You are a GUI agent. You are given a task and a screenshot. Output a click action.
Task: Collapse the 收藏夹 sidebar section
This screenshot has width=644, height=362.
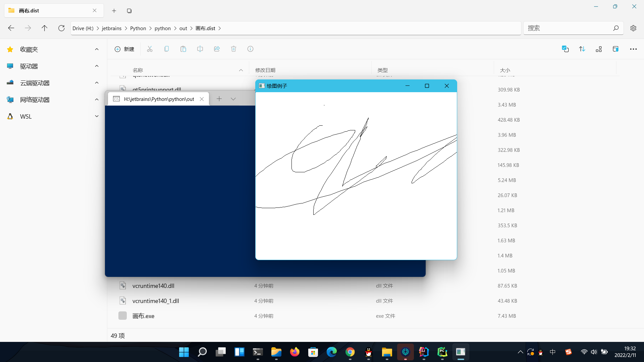pos(97,49)
